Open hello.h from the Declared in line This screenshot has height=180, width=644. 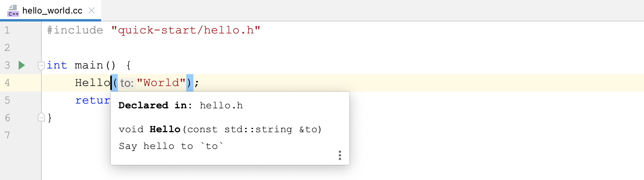coord(221,106)
